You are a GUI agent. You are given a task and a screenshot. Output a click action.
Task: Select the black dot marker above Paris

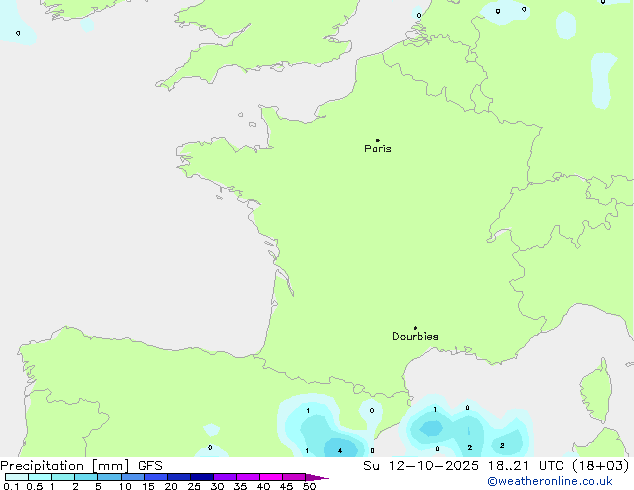point(378,140)
